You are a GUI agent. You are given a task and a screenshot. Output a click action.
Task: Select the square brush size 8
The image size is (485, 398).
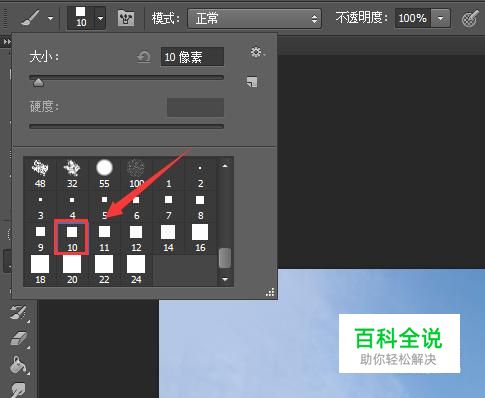(x=200, y=207)
